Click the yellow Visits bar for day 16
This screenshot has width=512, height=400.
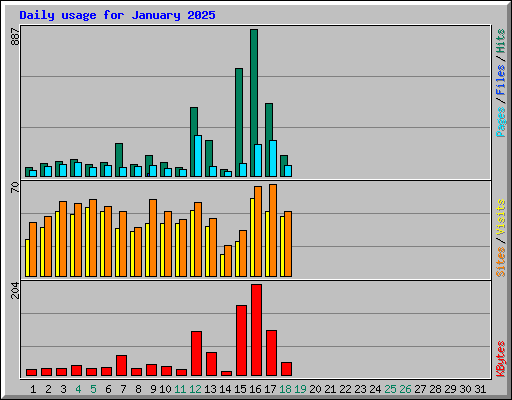(x=252, y=237)
